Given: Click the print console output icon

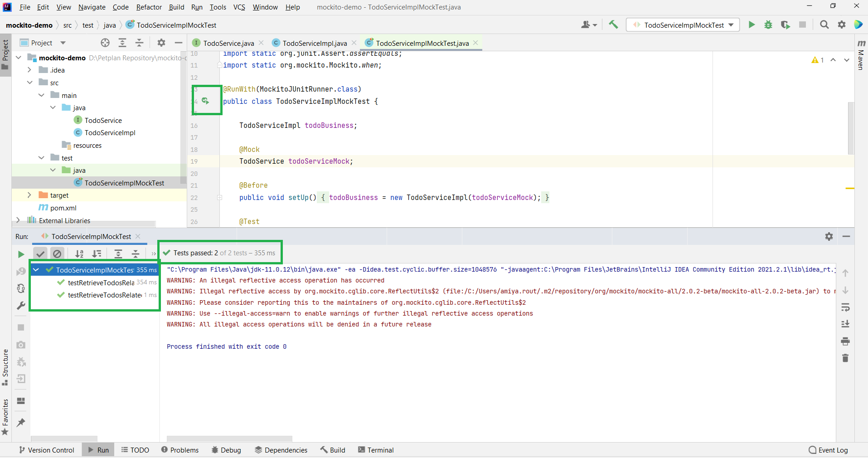Looking at the screenshot, I should pos(845,341).
